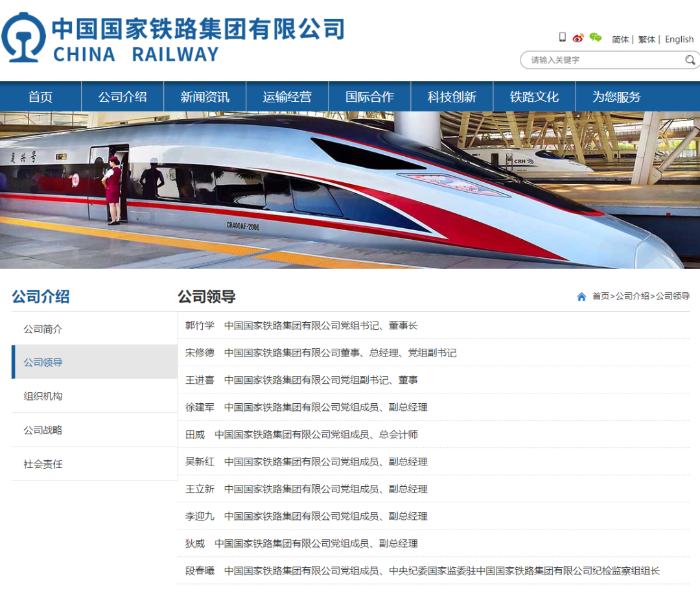Open the 公司介绍 navigation menu
The width and height of the screenshot is (700, 597).
pos(122,97)
